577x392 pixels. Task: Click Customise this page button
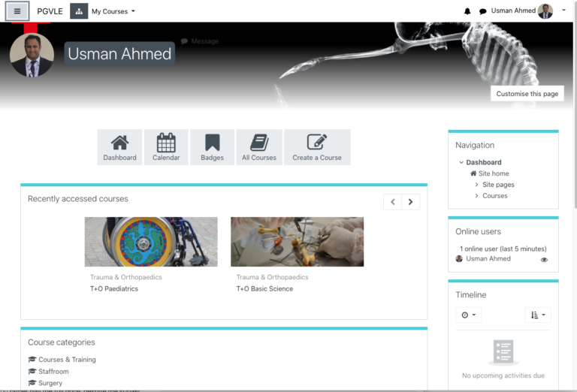pos(527,93)
